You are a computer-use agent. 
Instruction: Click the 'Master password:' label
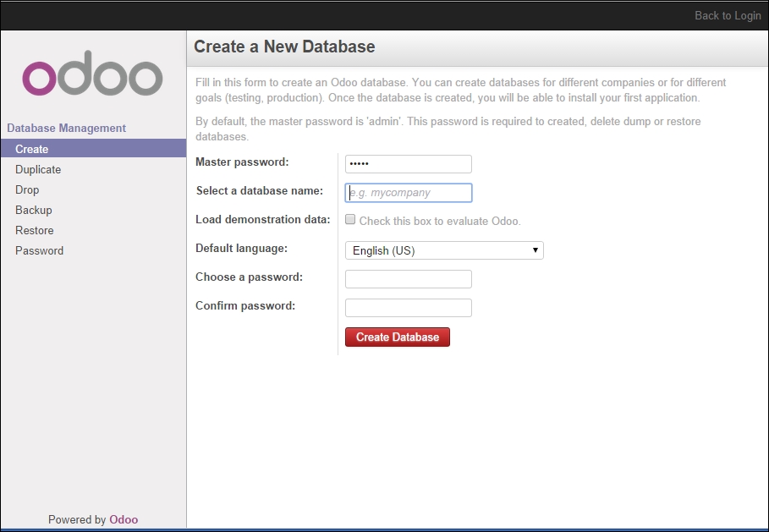pos(242,162)
